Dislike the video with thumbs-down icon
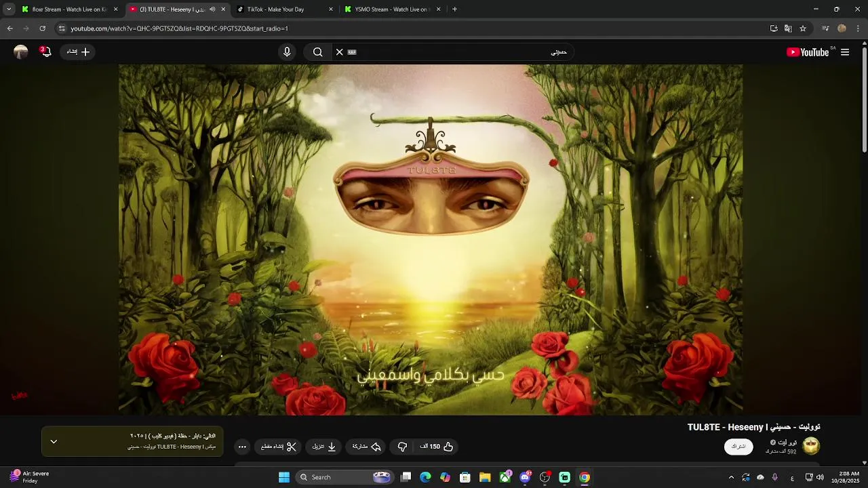The width and height of the screenshot is (868, 488). [x=402, y=447]
